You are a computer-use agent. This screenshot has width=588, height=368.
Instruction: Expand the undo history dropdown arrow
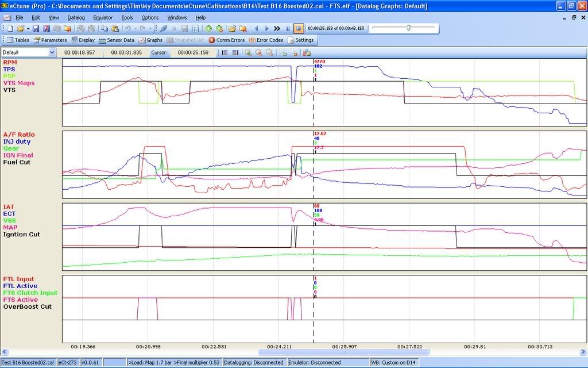pyautogui.click(x=136, y=29)
